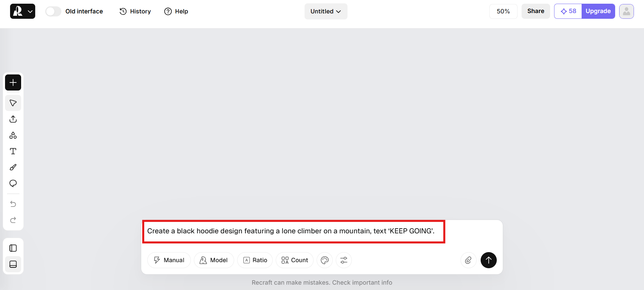The width and height of the screenshot is (644, 290).
Task: Open the user profile avatar
Action: click(x=626, y=11)
